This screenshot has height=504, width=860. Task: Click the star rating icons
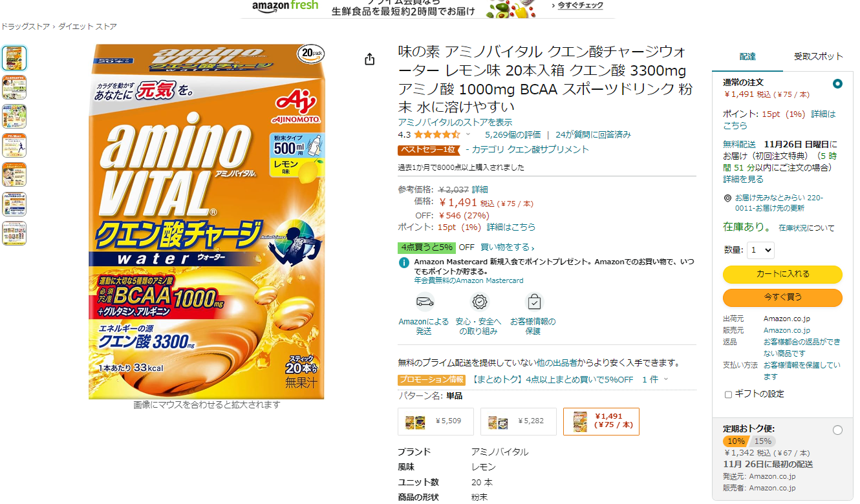tap(437, 135)
